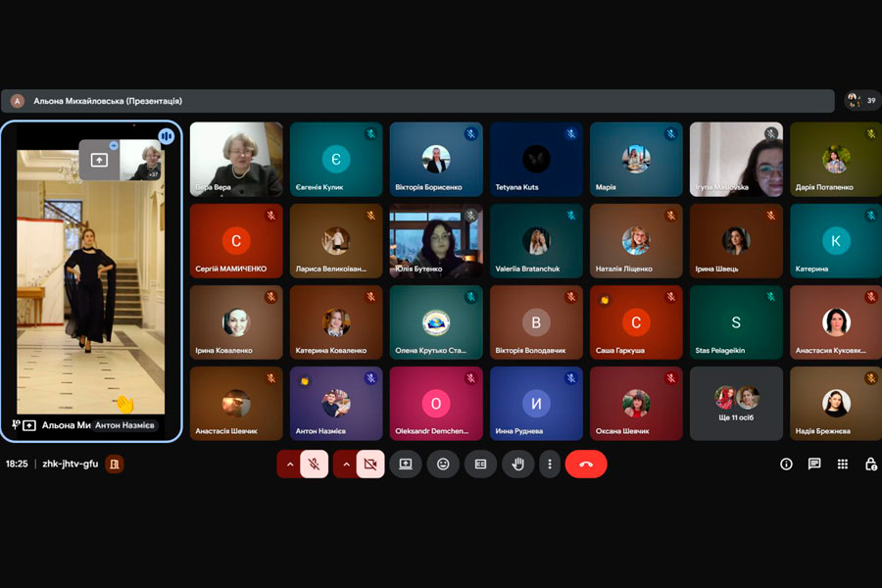The image size is (882, 588).
Task: Select Катерина Коваленко participant tile
Action: pos(336,322)
